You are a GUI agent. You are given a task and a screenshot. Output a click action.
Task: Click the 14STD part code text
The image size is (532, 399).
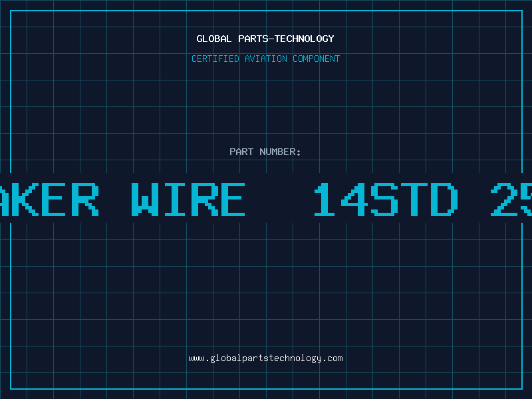(386, 199)
